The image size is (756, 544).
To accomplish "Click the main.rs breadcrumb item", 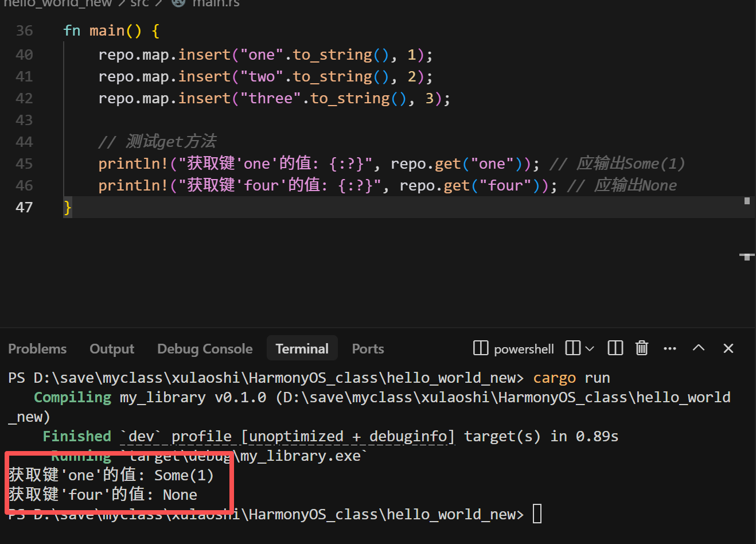I will click(216, 3).
